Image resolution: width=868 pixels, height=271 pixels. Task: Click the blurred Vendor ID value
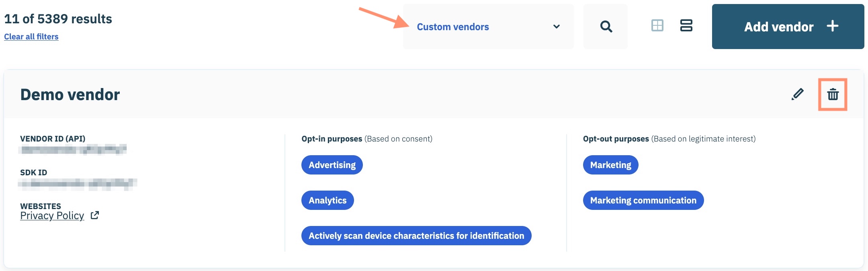click(73, 150)
